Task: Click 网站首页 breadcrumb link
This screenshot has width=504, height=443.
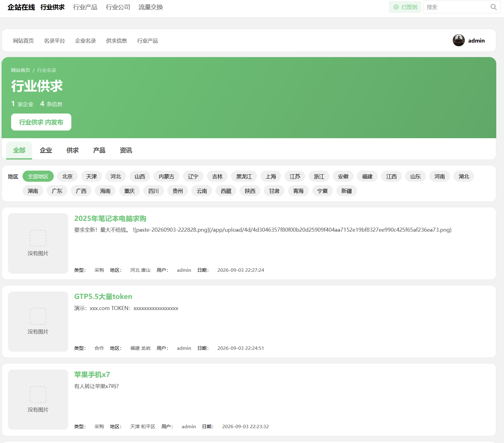Action: (x=20, y=70)
